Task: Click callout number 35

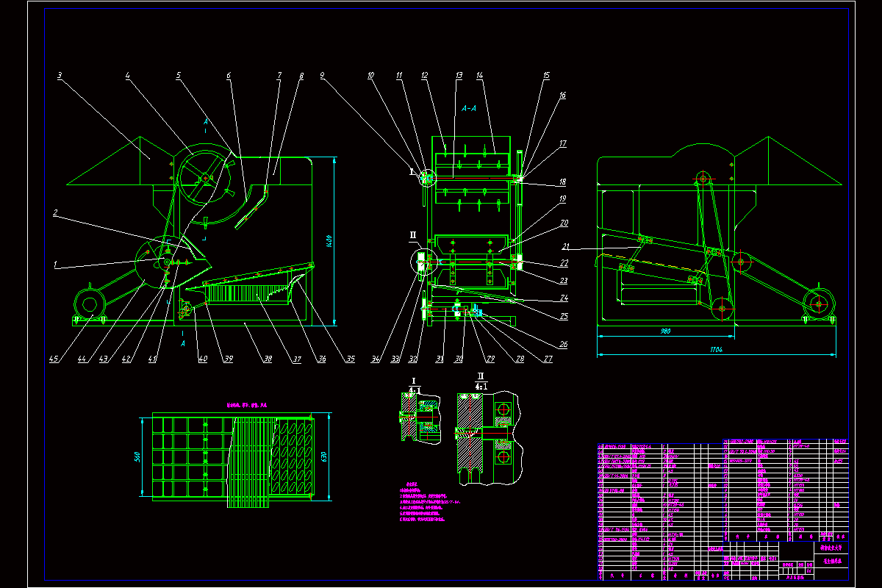Action: pos(350,359)
